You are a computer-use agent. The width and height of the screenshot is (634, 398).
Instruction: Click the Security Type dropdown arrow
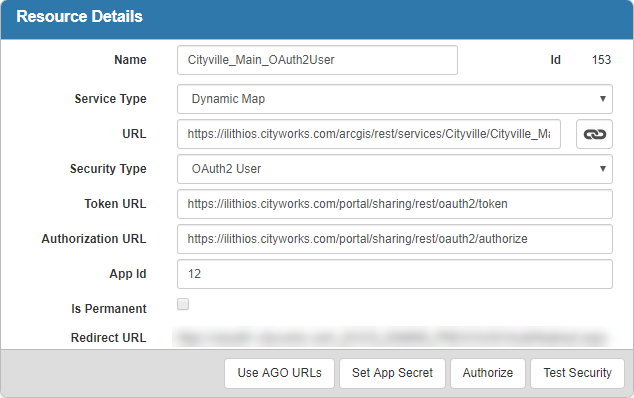pyautogui.click(x=602, y=169)
